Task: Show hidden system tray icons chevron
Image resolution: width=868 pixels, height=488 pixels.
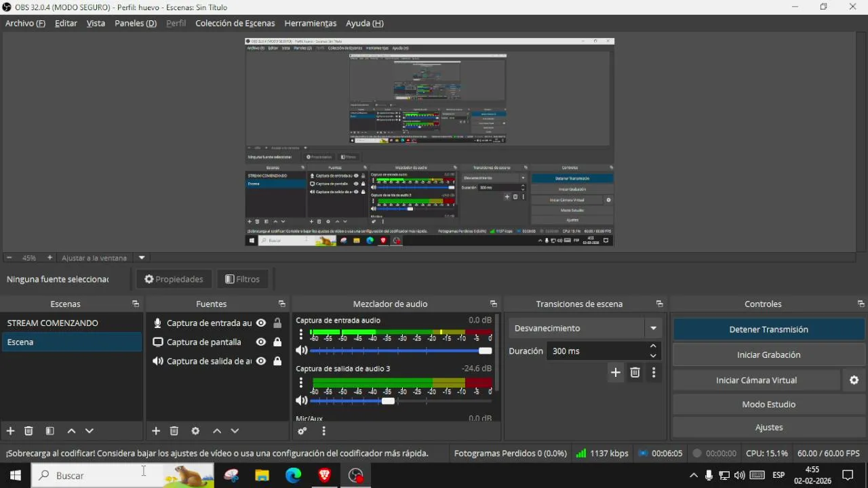Action: coord(693,476)
